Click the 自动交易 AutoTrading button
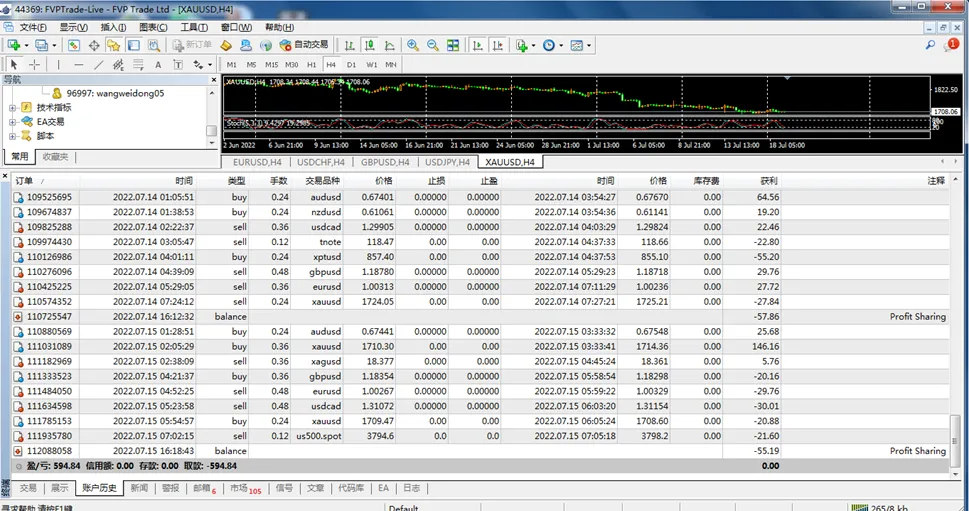Viewport: 969px width, 511px height. (x=304, y=45)
